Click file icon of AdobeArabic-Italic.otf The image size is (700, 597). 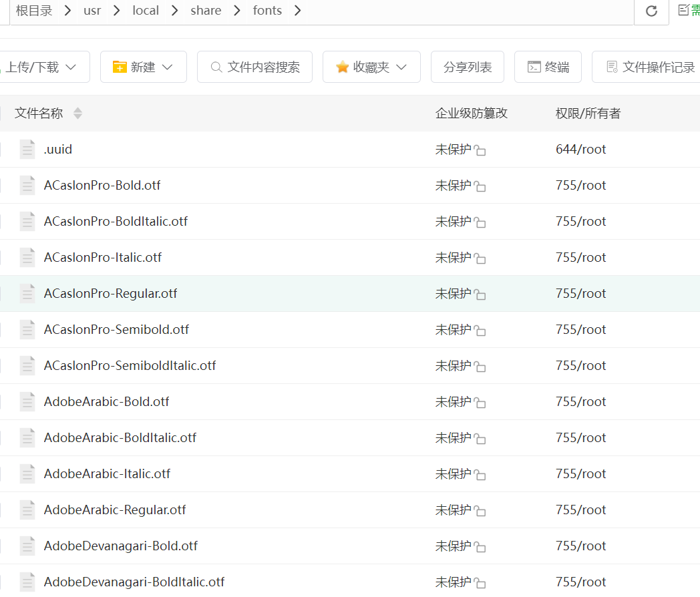coord(27,474)
